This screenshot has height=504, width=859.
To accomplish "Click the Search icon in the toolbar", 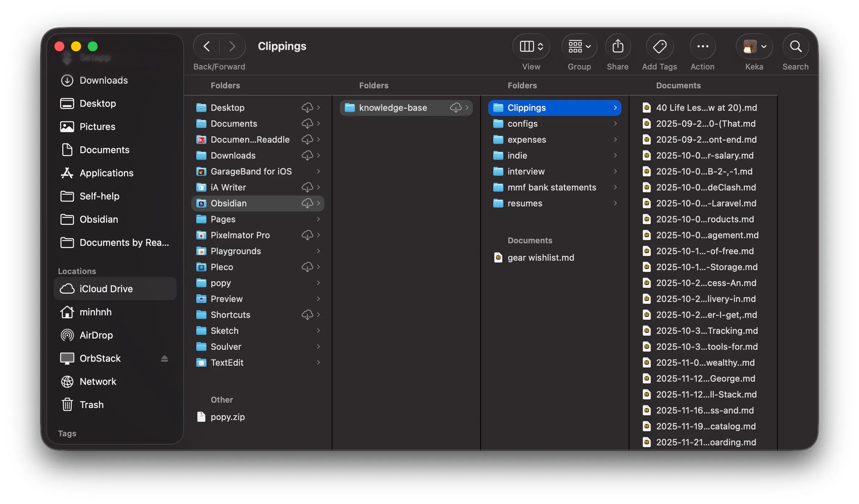I will [x=795, y=46].
